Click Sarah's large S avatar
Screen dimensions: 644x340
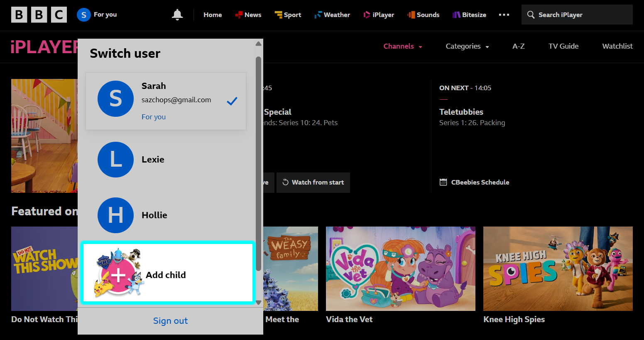click(x=115, y=99)
